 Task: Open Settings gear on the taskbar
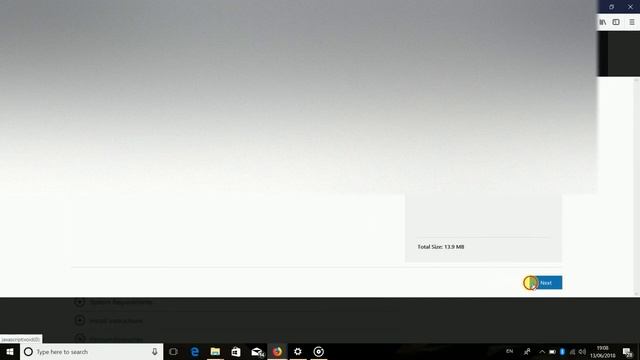pyautogui.click(x=298, y=351)
